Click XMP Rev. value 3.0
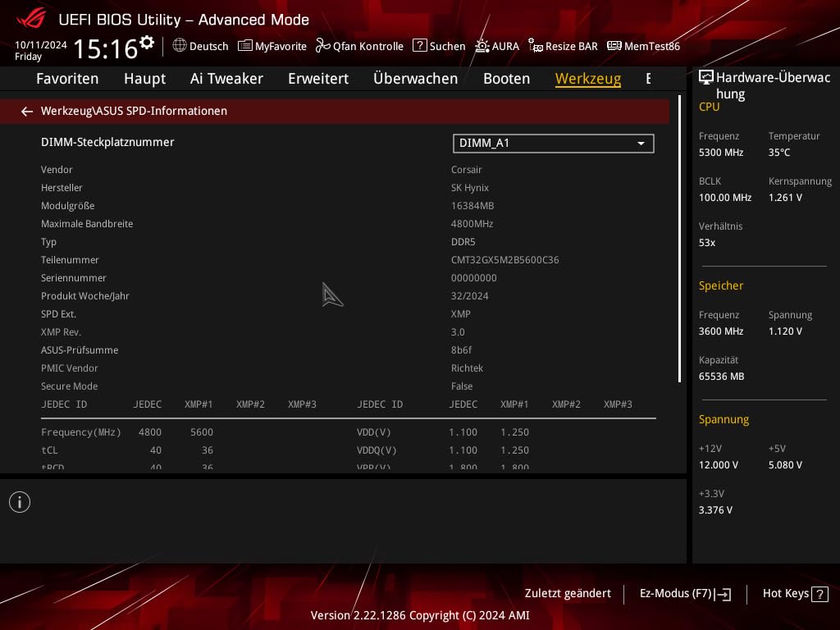 [x=458, y=332]
